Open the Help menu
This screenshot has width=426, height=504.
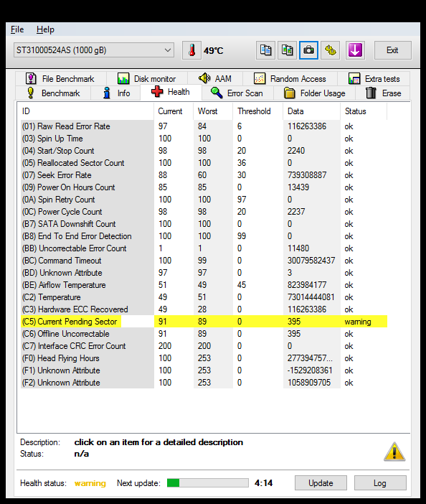45,29
